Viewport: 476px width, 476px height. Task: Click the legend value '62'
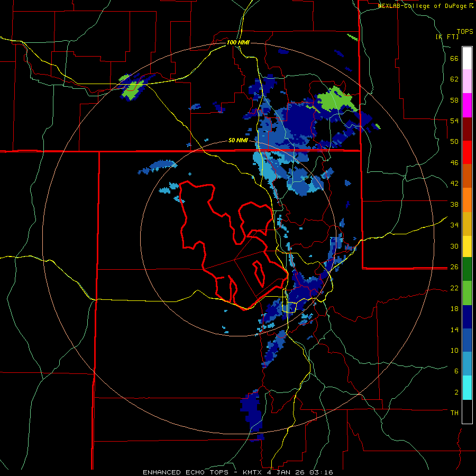pyautogui.click(x=454, y=79)
